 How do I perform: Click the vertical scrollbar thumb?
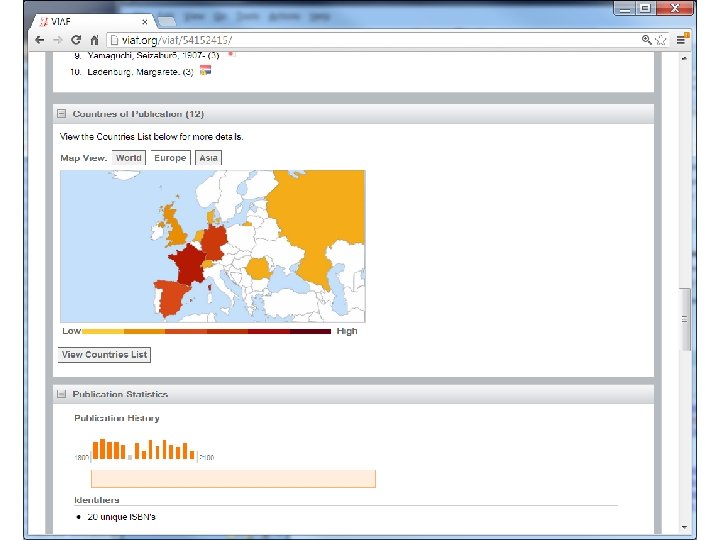coord(685,320)
